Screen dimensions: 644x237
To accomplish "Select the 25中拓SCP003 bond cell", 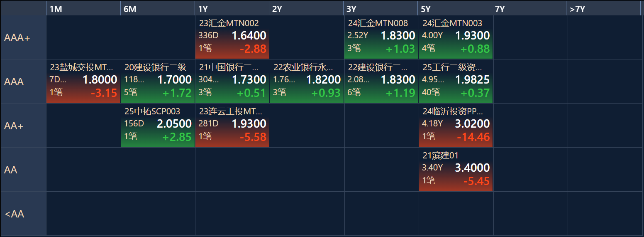I will tap(158, 126).
